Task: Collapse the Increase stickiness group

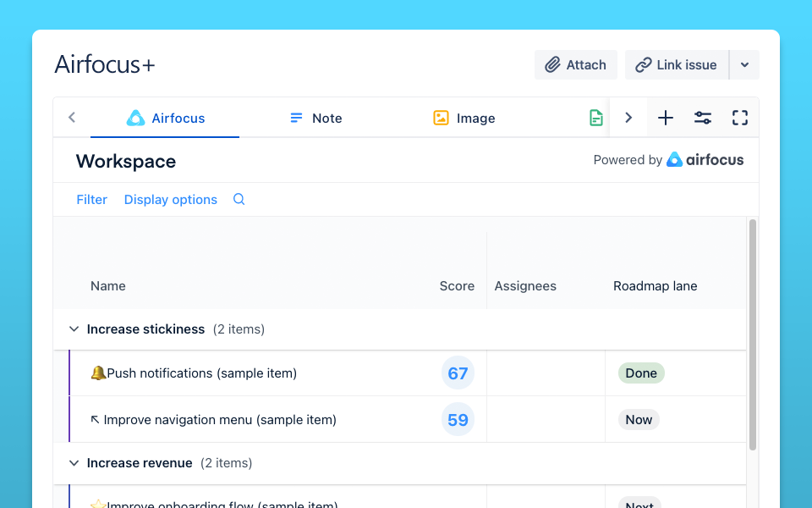Action: point(74,329)
